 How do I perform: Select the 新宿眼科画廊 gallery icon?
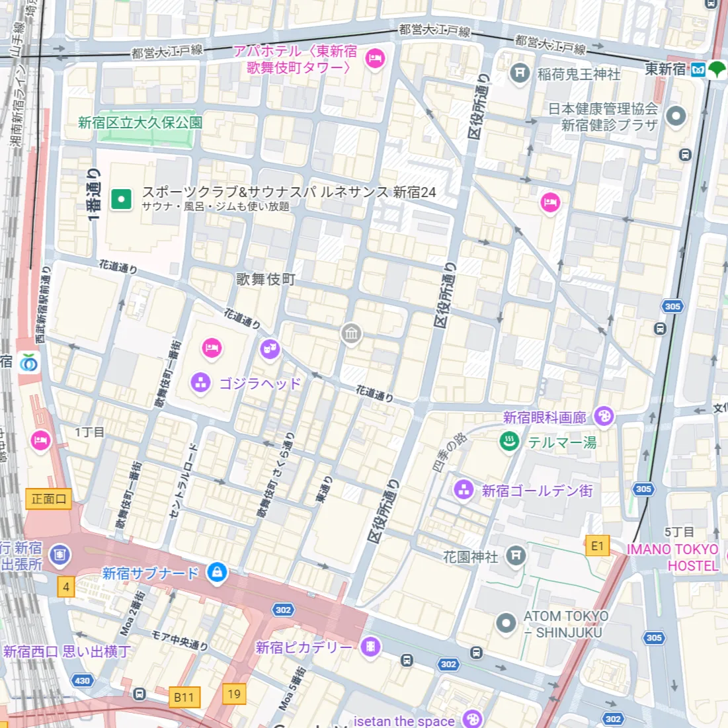(x=604, y=417)
